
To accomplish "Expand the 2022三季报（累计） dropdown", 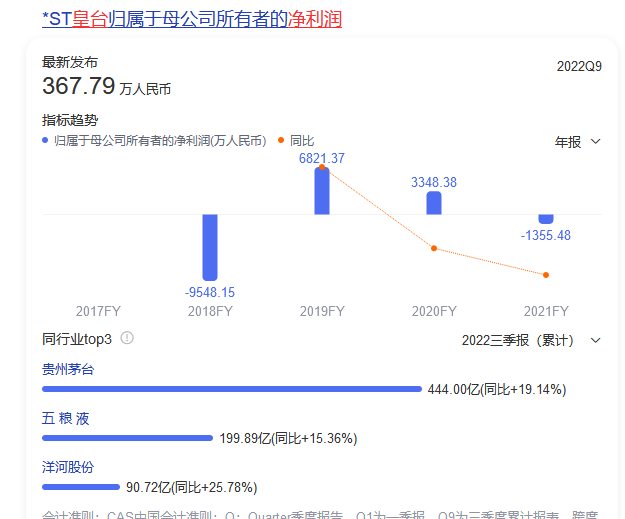I will point(530,340).
